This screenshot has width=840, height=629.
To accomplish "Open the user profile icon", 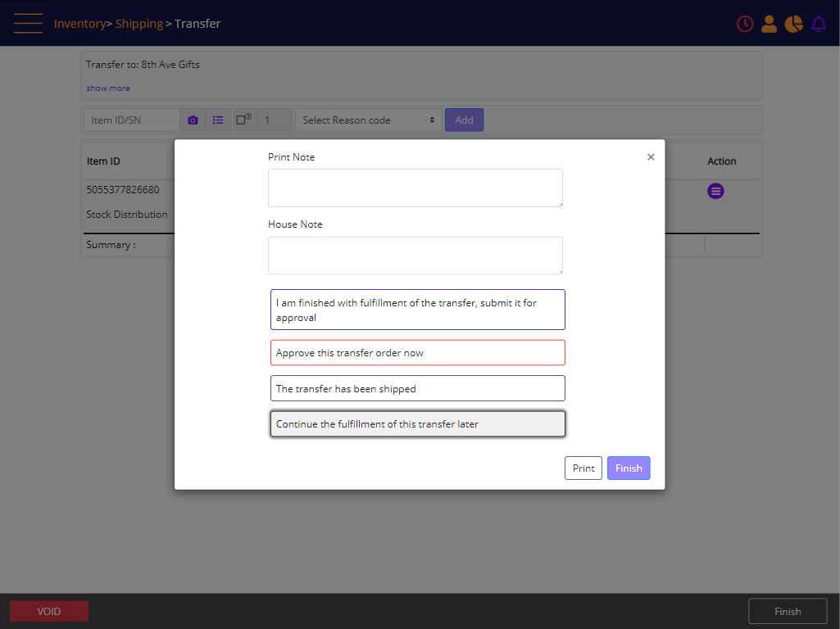I will [x=769, y=24].
